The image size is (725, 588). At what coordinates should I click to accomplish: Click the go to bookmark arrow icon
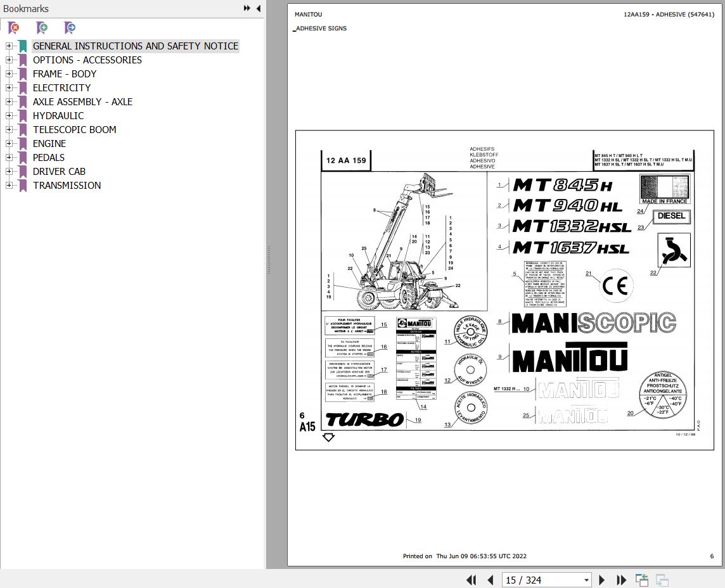(x=69, y=28)
